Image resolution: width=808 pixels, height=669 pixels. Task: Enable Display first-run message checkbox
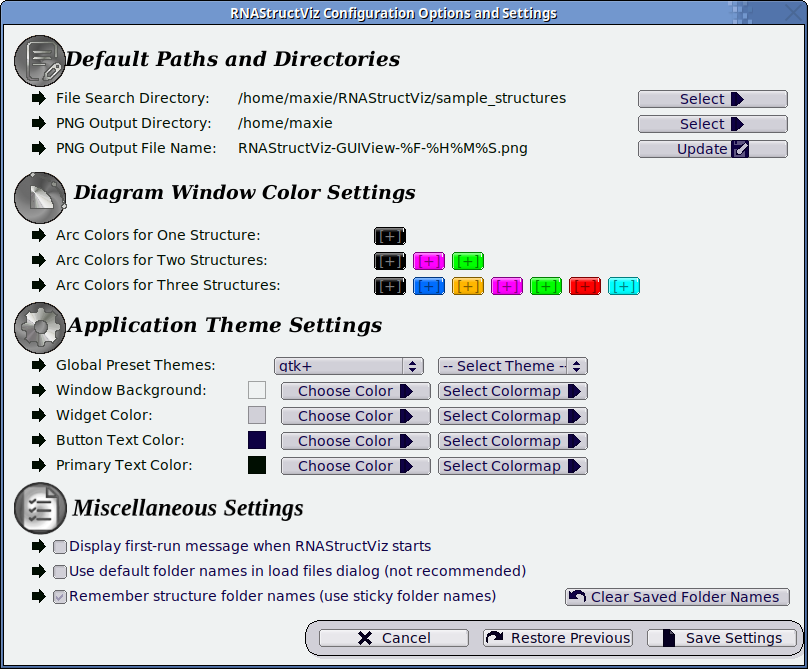click(x=60, y=546)
